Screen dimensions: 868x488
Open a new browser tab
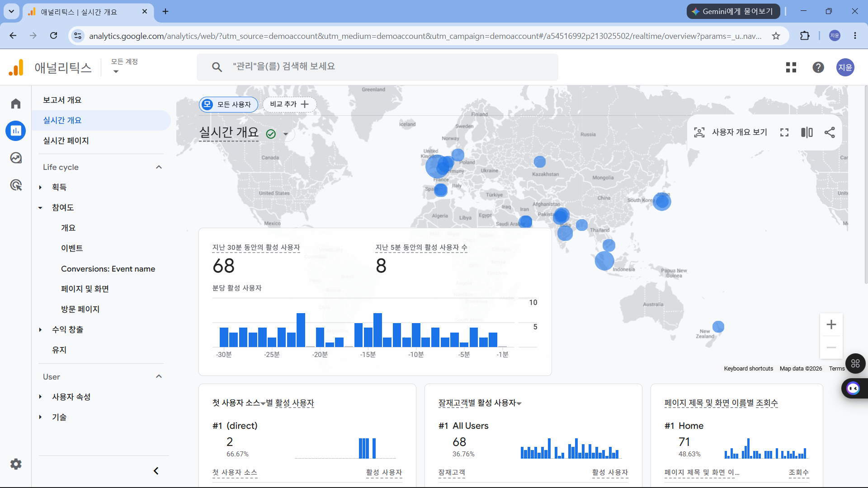[165, 11]
